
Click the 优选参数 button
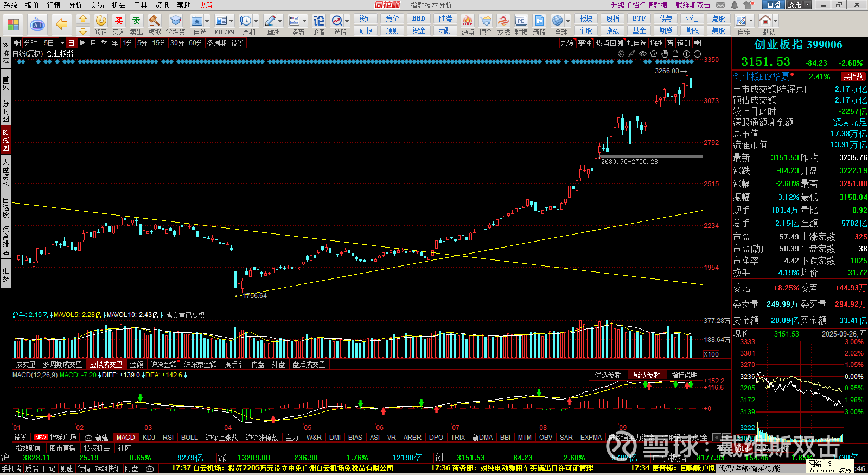point(608,375)
